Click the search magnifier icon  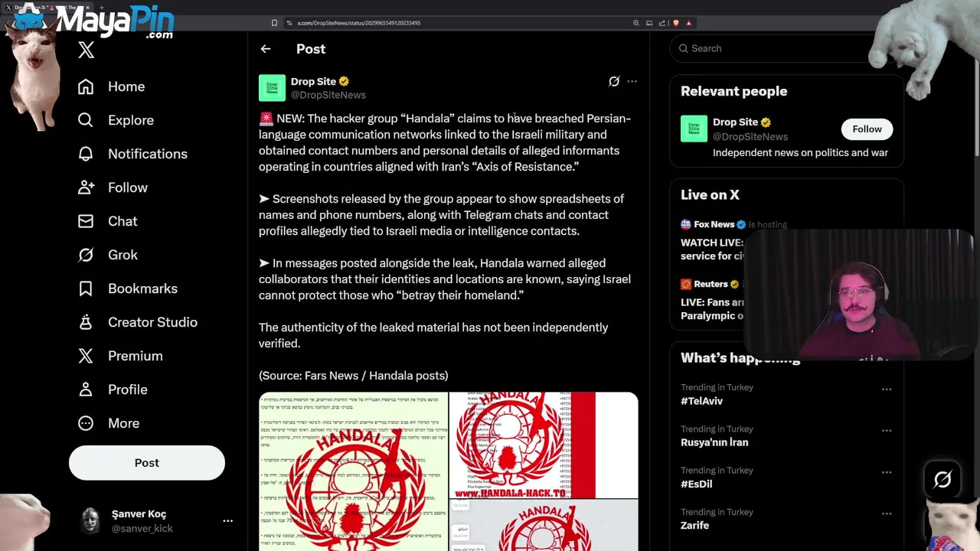tap(684, 48)
